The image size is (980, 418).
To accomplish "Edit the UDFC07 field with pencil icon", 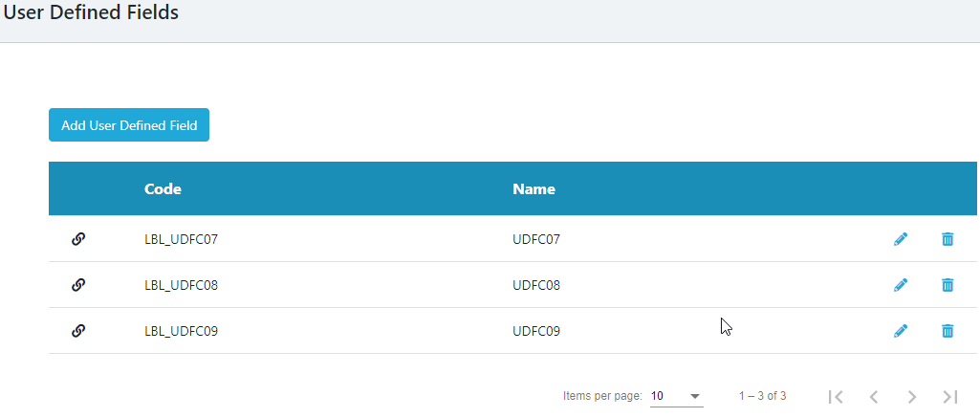I will (x=900, y=239).
